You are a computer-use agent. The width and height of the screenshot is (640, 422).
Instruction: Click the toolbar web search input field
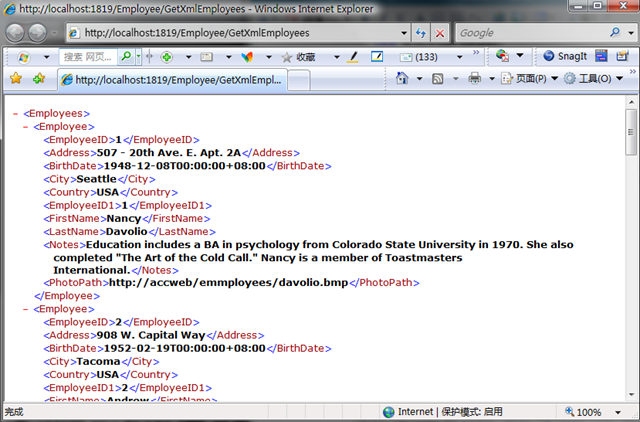coord(89,57)
